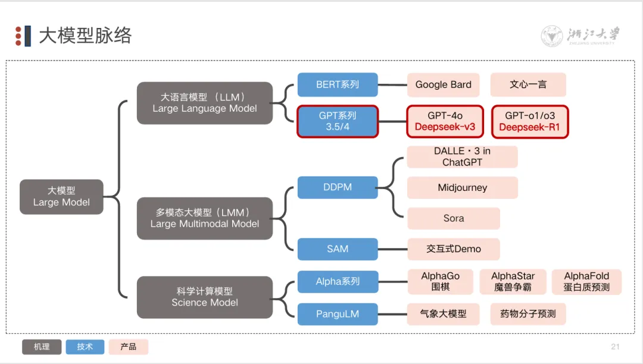Click the pink 产品 legend swatch

[129, 347]
